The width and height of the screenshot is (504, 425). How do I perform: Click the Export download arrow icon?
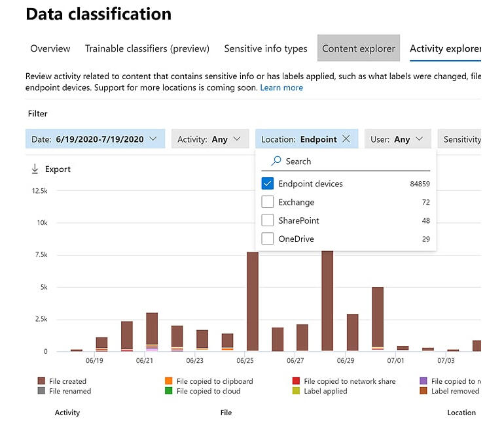click(x=35, y=169)
